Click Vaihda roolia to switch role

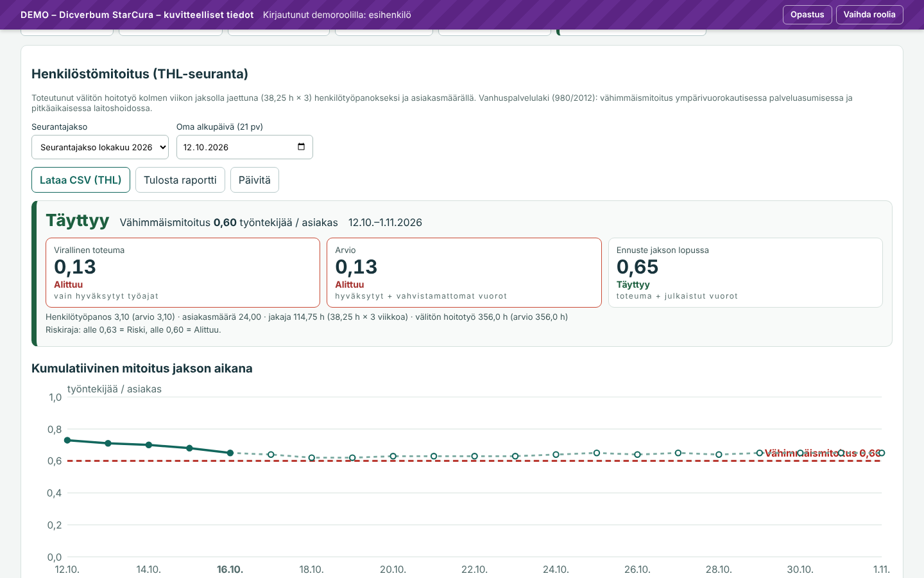coord(869,15)
